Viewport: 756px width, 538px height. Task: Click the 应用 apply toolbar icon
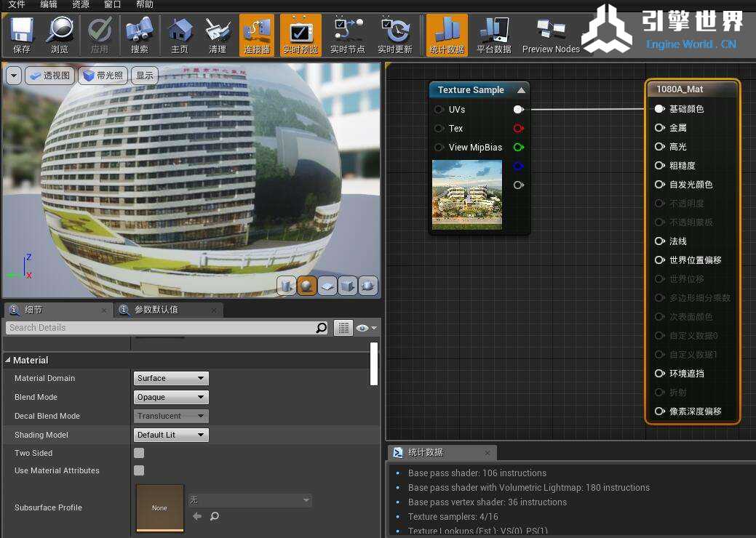(x=100, y=35)
